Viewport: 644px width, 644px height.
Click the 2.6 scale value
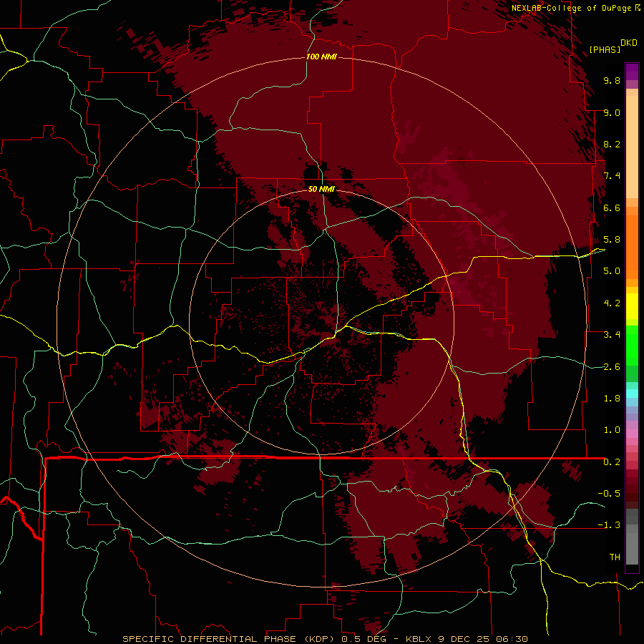pos(612,367)
